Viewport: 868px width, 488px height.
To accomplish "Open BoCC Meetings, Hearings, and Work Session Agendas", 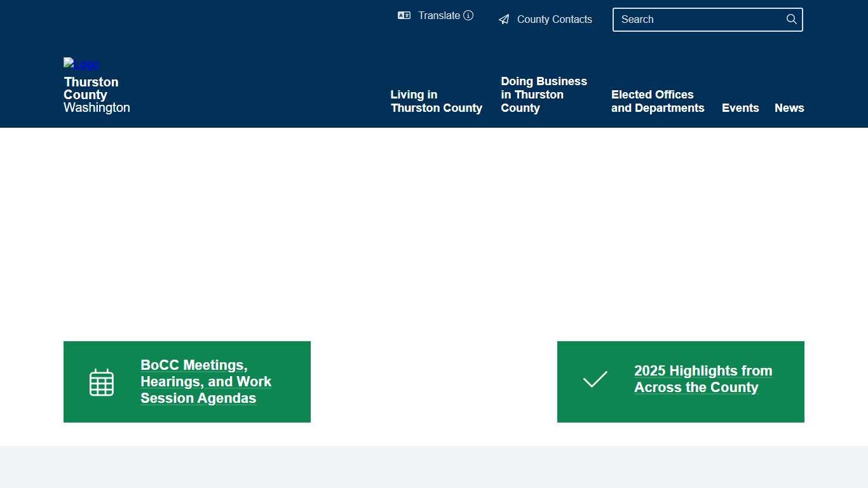I will coord(206,381).
